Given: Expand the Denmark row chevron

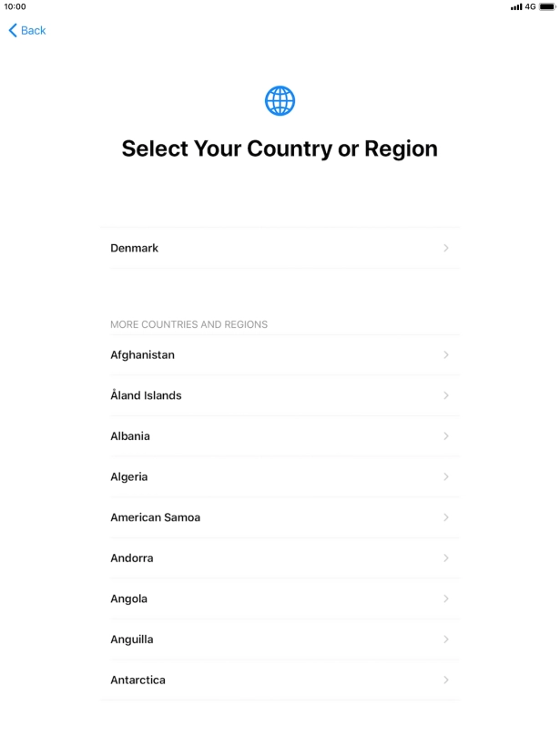Looking at the screenshot, I should click(x=446, y=248).
